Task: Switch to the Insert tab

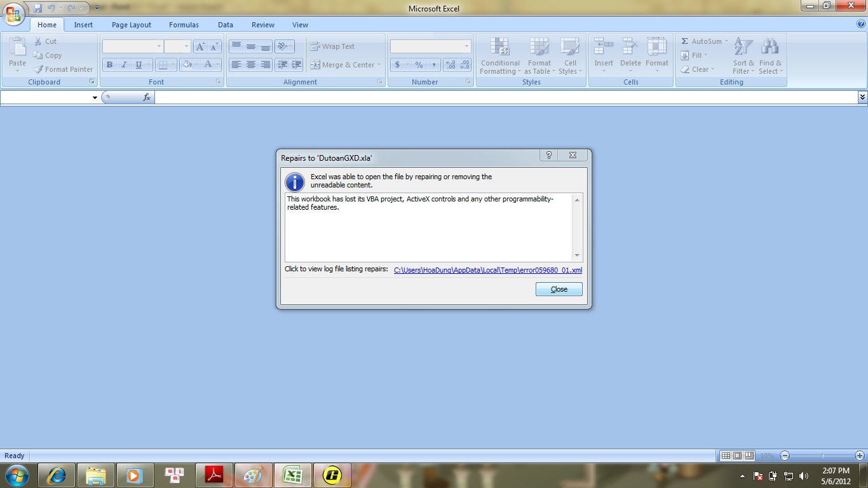Action: click(x=83, y=25)
